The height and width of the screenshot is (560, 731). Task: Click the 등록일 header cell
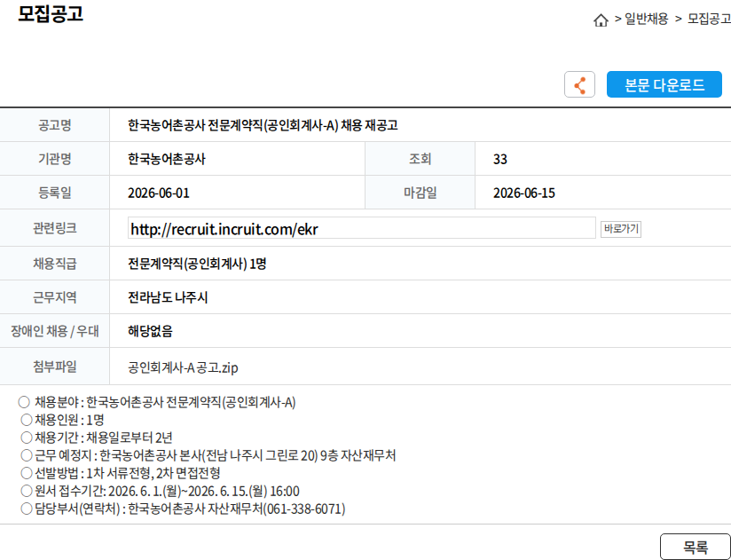54,193
